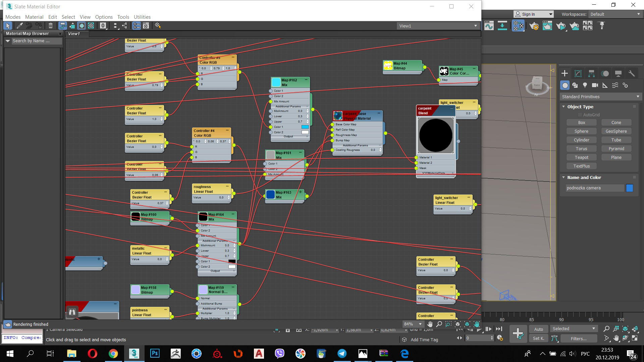Click the Pan Tool hand in Slate navigation
644x362 pixels.
pyautogui.click(x=430, y=324)
